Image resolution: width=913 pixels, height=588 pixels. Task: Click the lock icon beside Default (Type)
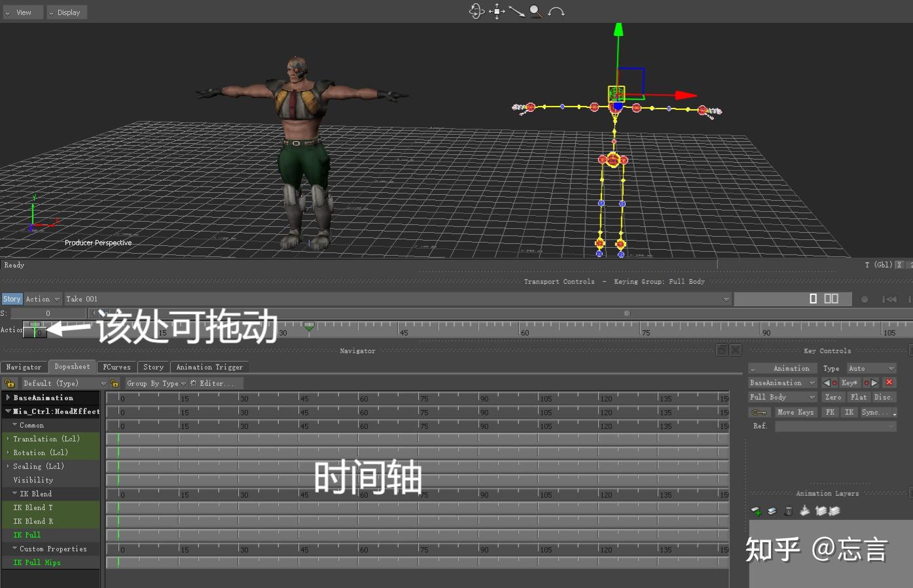[10, 383]
